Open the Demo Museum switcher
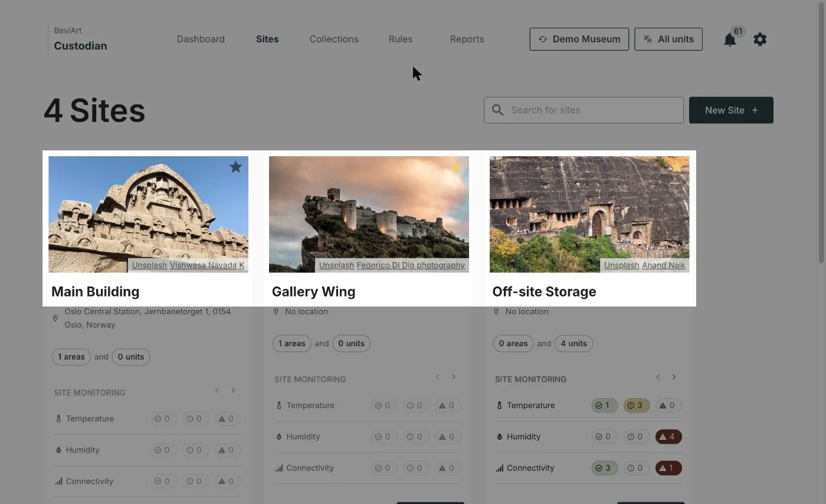This screenshot has height=504, width=826. click(x=579, y=39)
